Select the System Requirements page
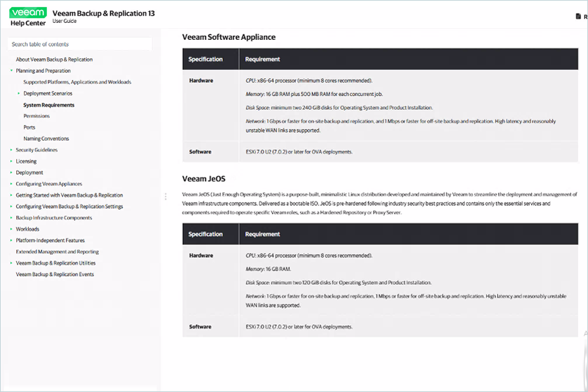This screenshot has height=392, width=588. click(49, 105)
